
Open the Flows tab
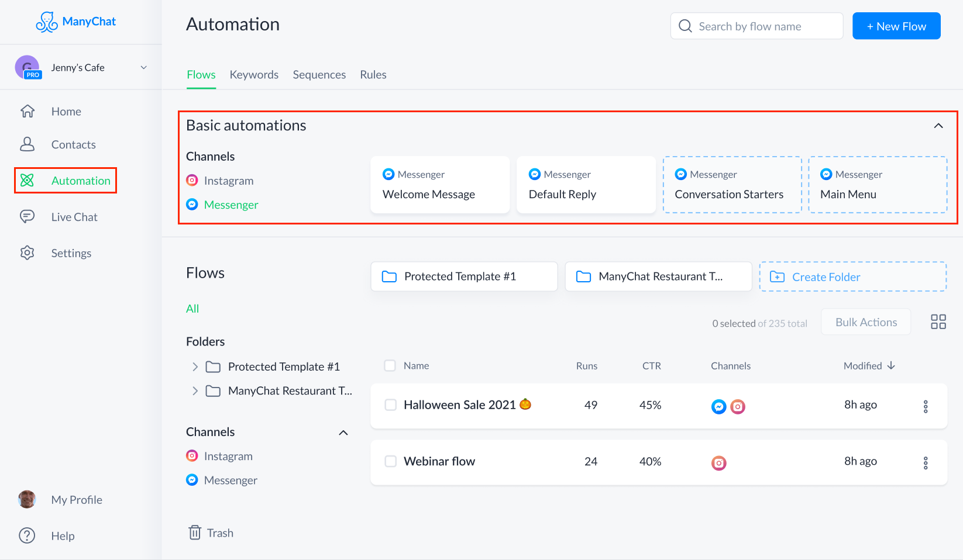[x=201, y=75]
